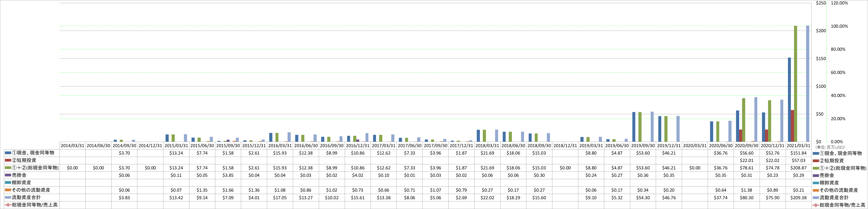Image resolution: width=868 pixels, height=209 pixels.
Task: Select the $151.84 cash value cell
Action: 798,153
